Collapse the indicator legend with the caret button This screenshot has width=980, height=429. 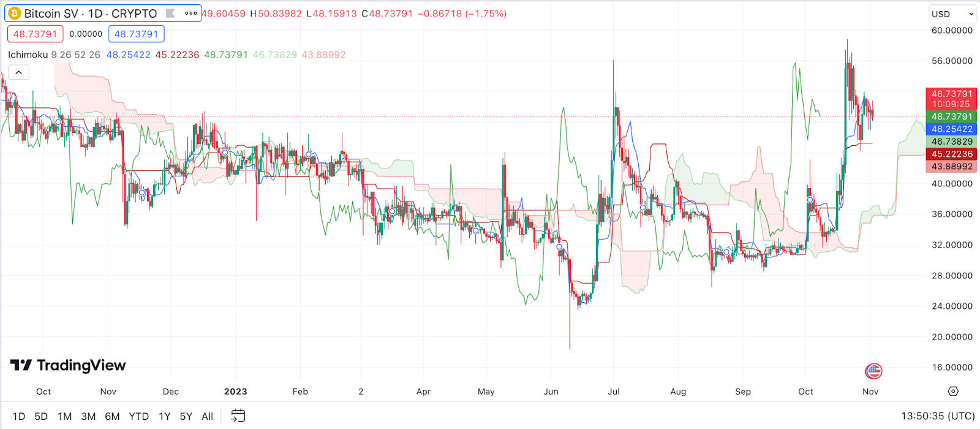click(x=19, y=72)
